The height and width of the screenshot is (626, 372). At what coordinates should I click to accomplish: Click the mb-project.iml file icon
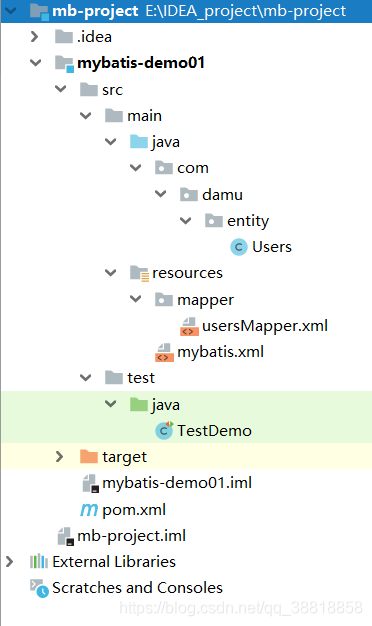pyautogui.click(x=65, y=536)
